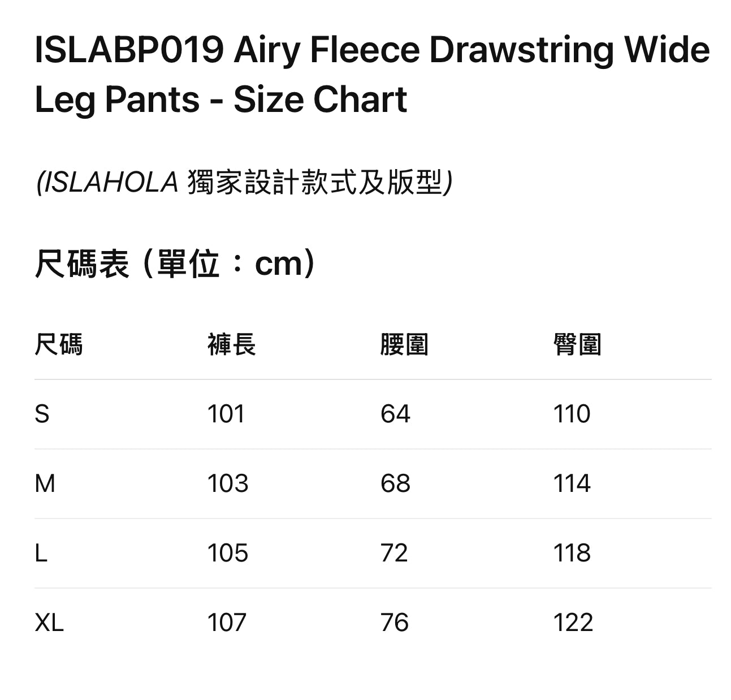Screen dimensions: 731x700
Task: Click the 尺碼表 (單位：cm) heading
Action: coord(175,263)
